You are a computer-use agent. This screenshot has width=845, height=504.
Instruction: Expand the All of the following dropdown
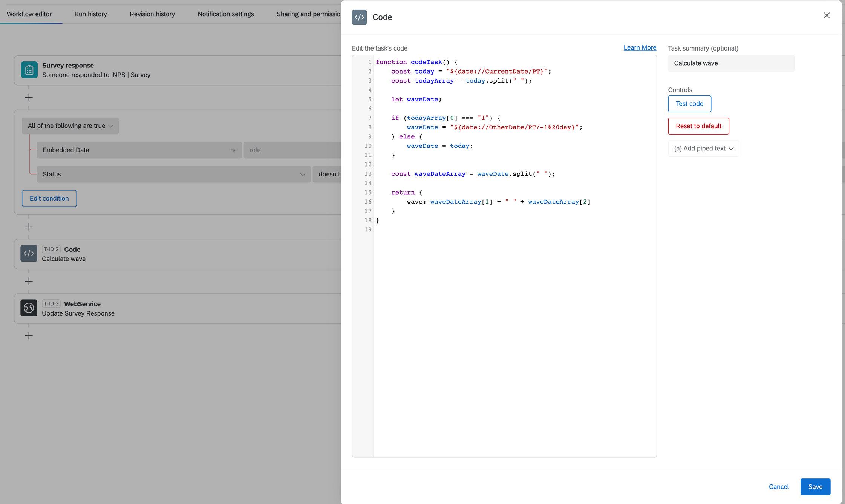[70, 126]
